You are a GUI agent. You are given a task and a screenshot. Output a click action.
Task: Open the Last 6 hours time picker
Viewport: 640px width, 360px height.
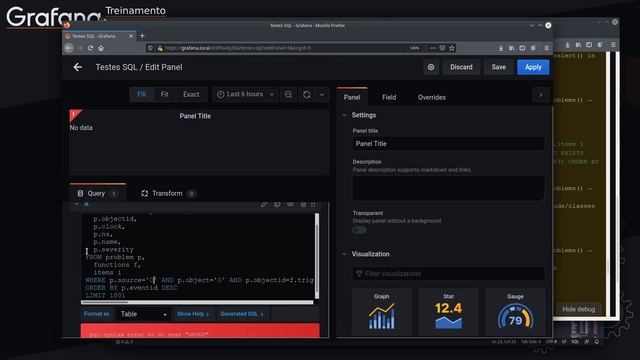click(x=245, y=94)
